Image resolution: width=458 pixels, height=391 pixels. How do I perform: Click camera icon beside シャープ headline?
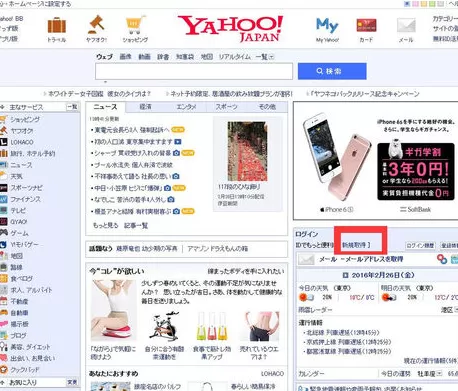[x=176, y=153]
